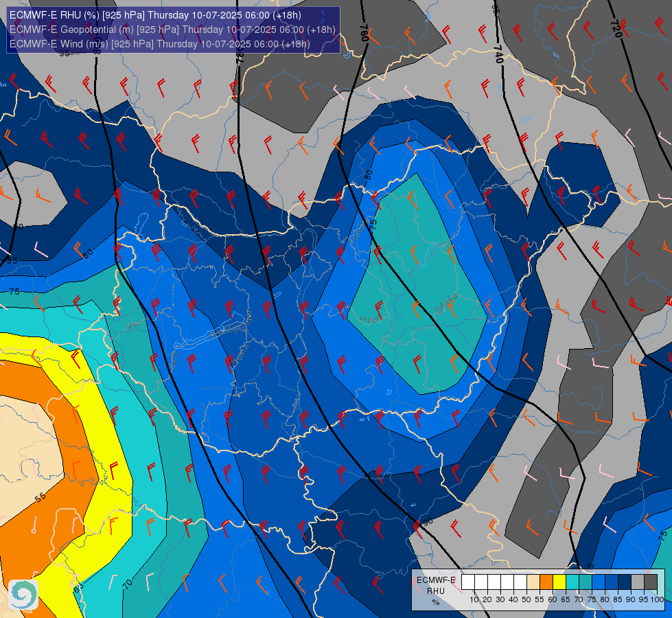Click the RHU label in the legend
The width and height of the screenshot is (672, 618).
tap(436, 591)
